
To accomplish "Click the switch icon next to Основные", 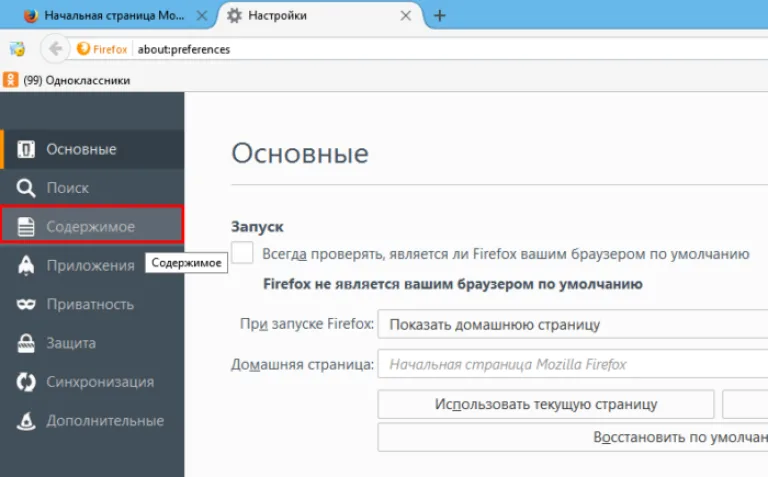I will click(x=26, y=149).
